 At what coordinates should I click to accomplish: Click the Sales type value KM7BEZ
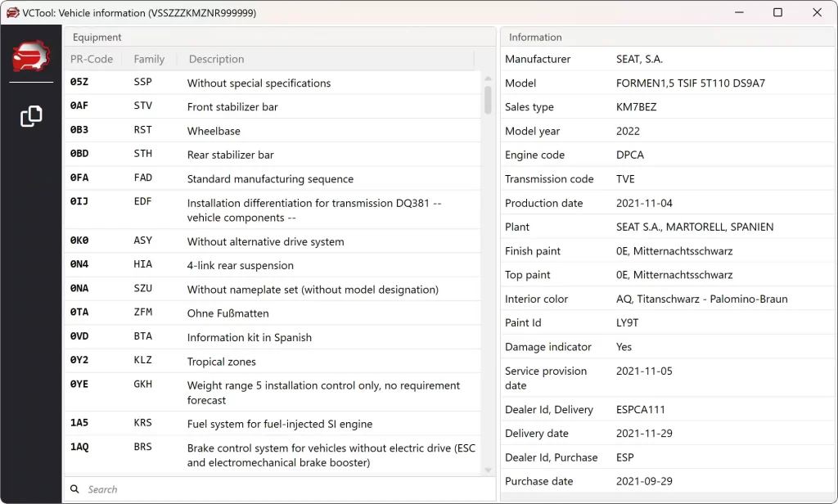(x=636, y=107)
